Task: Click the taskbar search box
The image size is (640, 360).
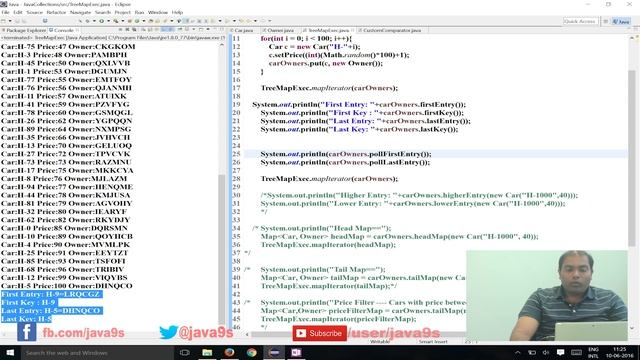Action: point(97,353)
